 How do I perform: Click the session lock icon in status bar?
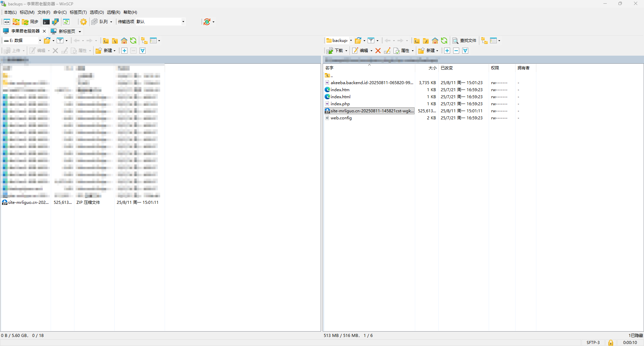pos(610,342)
